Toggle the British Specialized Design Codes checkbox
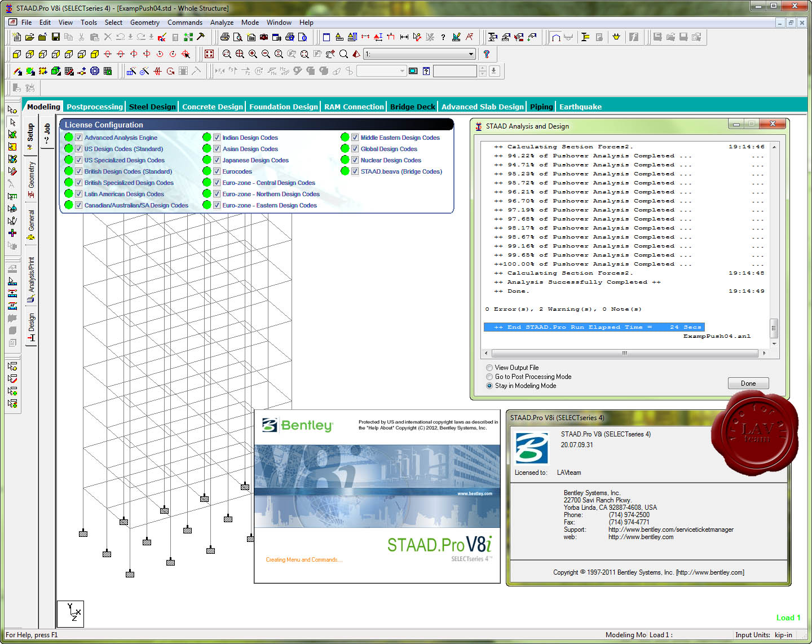812x644 pixels. tap(79, 183)
